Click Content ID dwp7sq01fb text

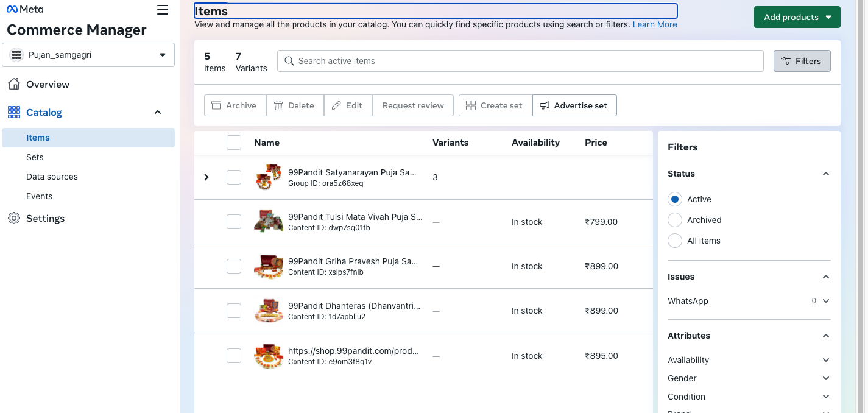click(x=329, y=228)
